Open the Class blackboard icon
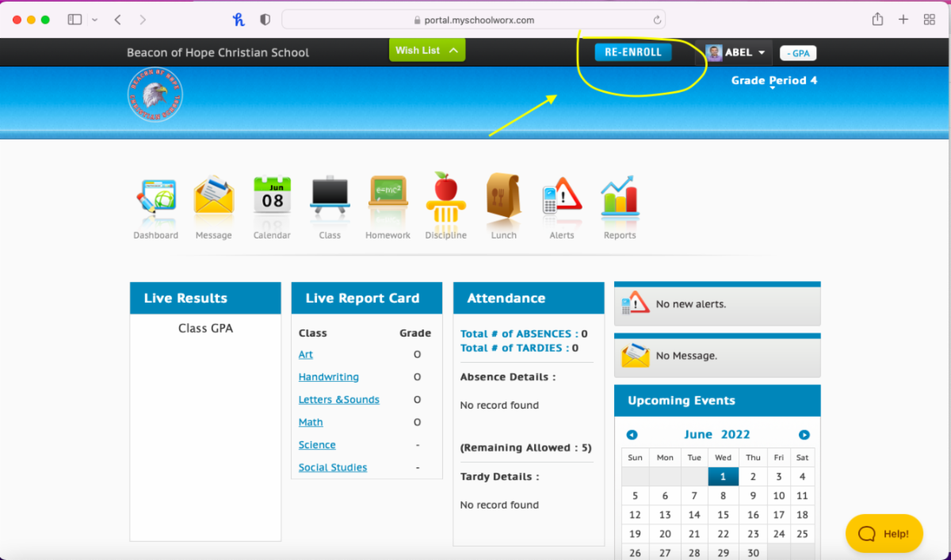Viewport: 951px width, 560px height. tap(330, 196)
